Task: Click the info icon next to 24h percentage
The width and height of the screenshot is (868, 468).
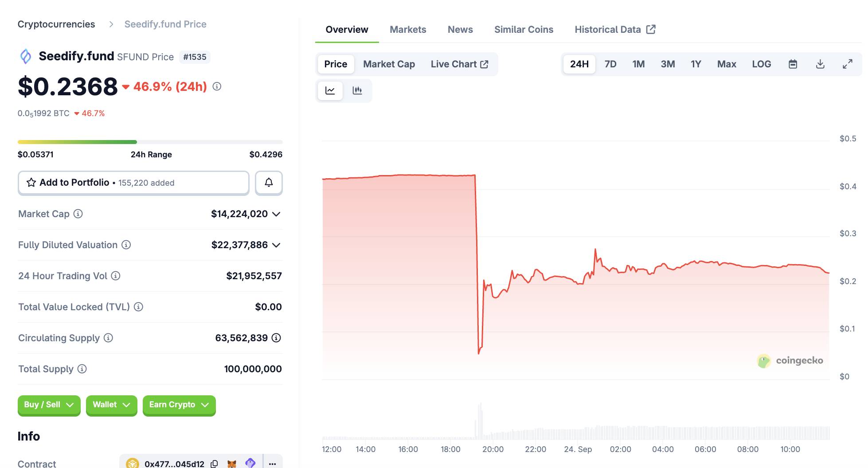Action: click(x=217, y=86)
